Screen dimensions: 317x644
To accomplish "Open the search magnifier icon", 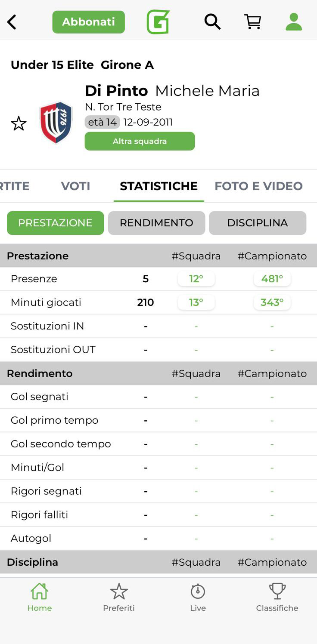I will [212, 22].
